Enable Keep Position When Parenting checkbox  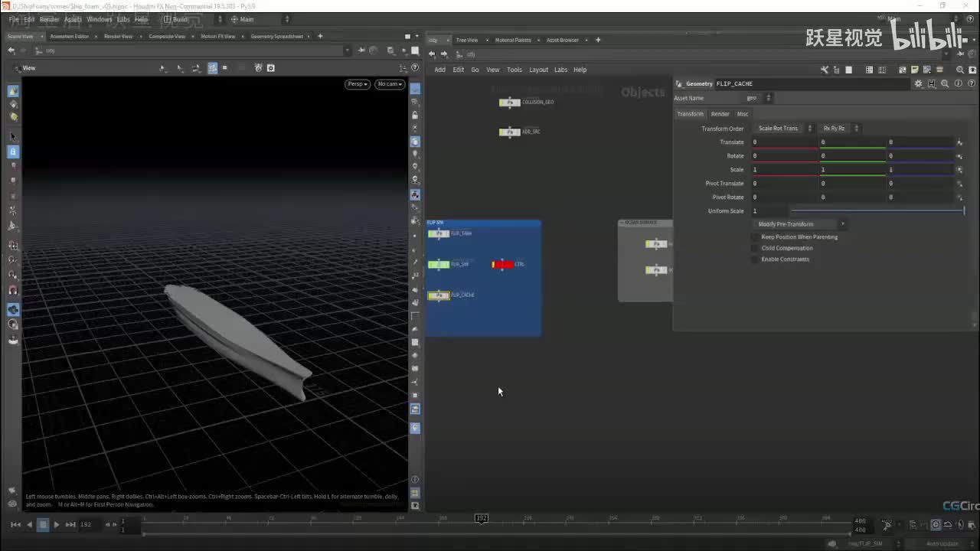pyautogui.click(x=756, y=237)
